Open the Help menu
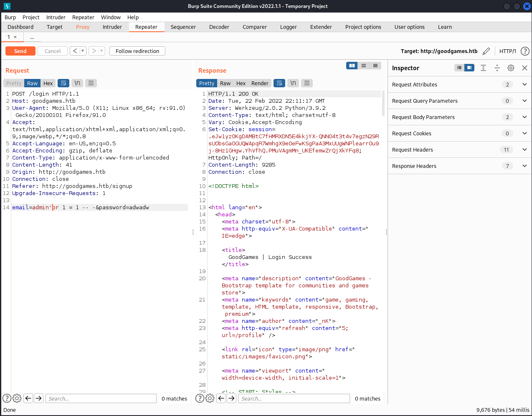Image resolution: width=532 pixels, height=416 pixels. [x=133, y=17]
